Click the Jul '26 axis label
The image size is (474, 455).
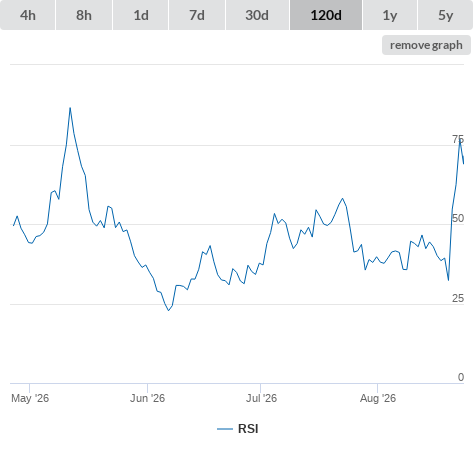coord(261,398)
